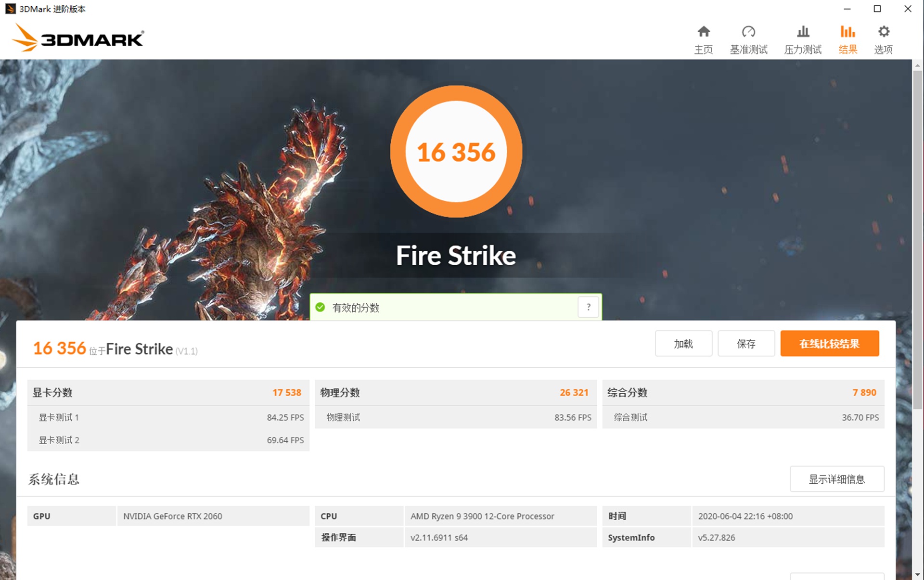This screenshot has width=924, height=580.
Task: Click the green valid score checkmark
Action: pyautogui.click(x=321, y=307)
